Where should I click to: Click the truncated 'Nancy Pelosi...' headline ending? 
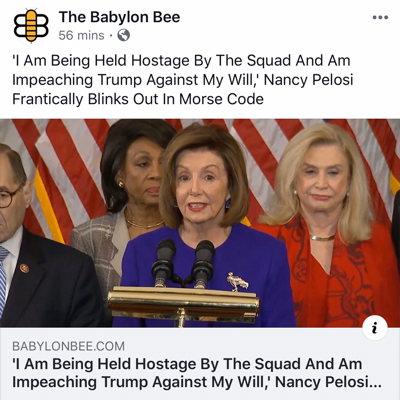click(x=328, y=382)
